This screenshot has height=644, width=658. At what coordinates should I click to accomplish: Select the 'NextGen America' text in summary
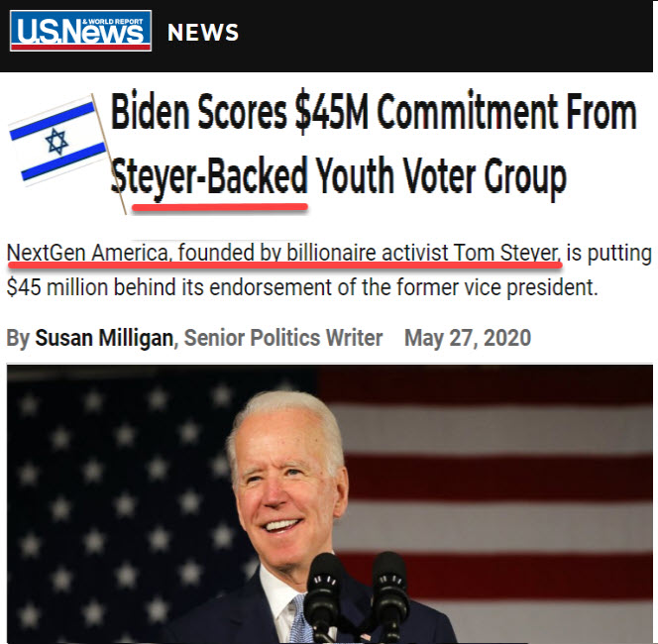87,253
